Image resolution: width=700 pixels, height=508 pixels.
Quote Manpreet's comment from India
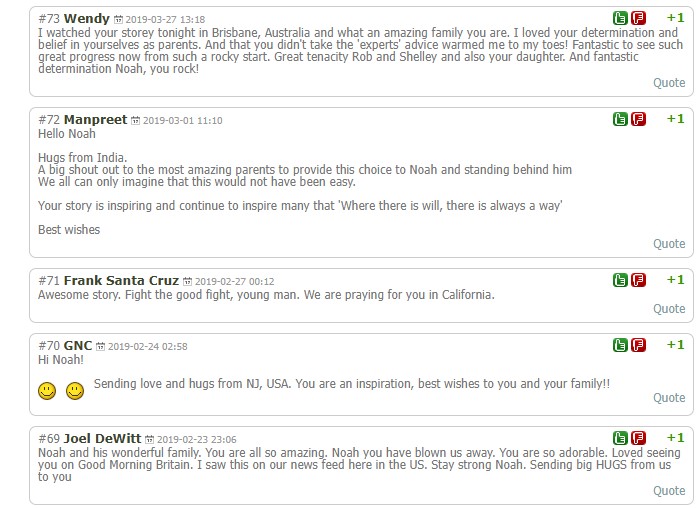pyautogui.click(x=669, y=244)
